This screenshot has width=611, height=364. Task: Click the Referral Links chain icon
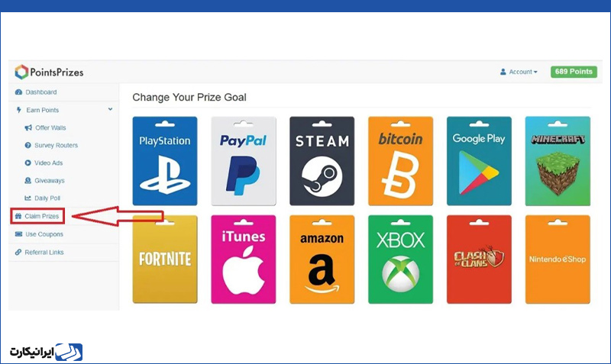click(x=18, y=253)
